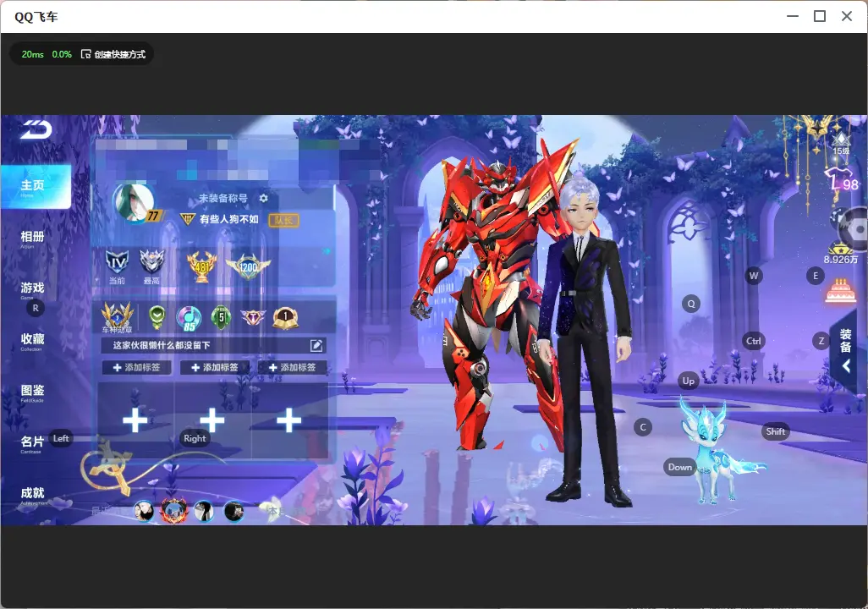
Task: Click the 队长 captain badge
Action: click(283, 220)
